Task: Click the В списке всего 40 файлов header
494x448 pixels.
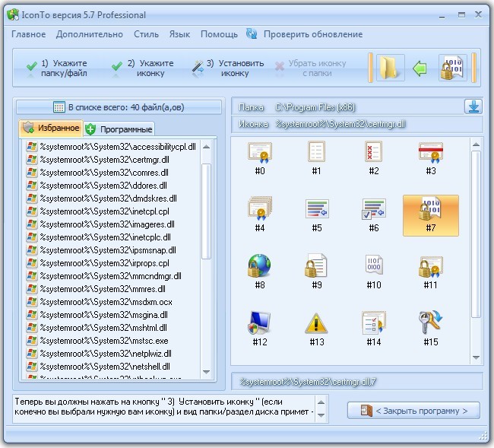Action: [119, 107]
